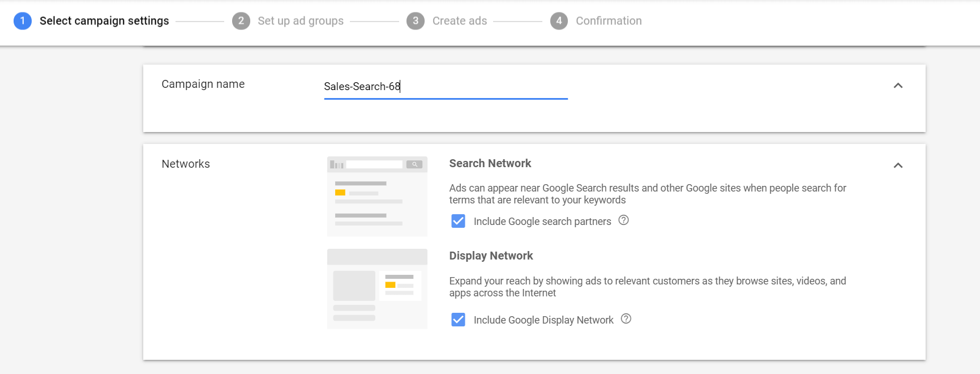Uncheck Include Google Display Network
The image size is (980, 374).
tap(458, 320)
